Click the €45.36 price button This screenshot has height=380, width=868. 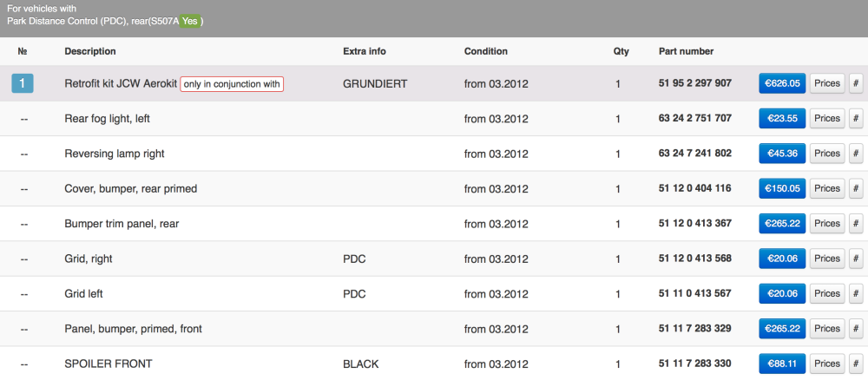(x=782, y=154)
